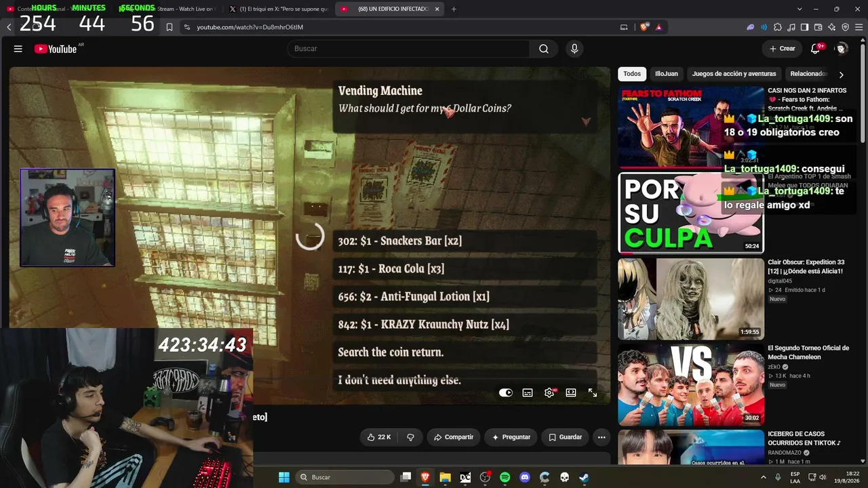868x488 pixels.
Task: Open more actions menu below video
Action: [x=602, y=437]
